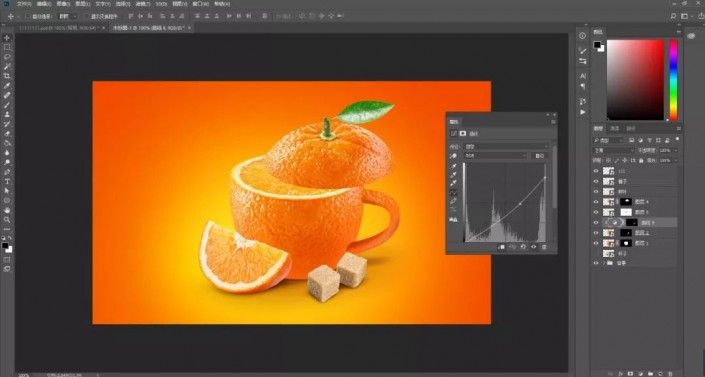Open the Character panel icon in the dock
This screenshot has width=705, height=377.
click(583, 76)
